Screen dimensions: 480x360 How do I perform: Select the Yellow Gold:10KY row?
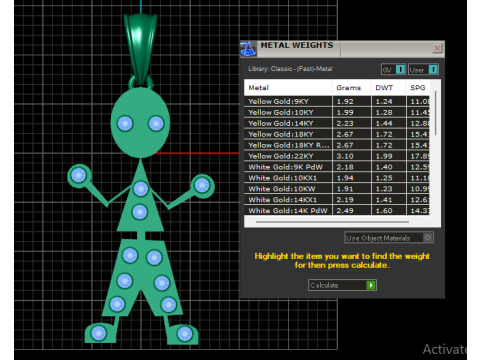coord(337,112)
